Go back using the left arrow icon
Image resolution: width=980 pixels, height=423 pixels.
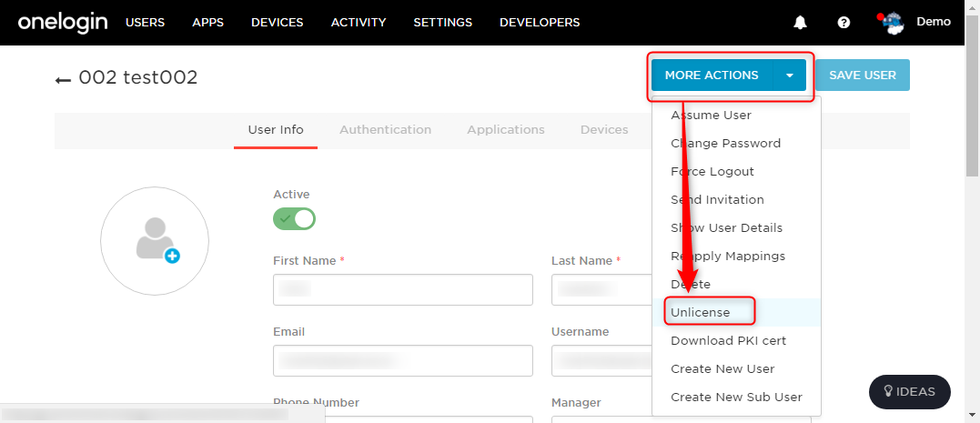(63, 79)
